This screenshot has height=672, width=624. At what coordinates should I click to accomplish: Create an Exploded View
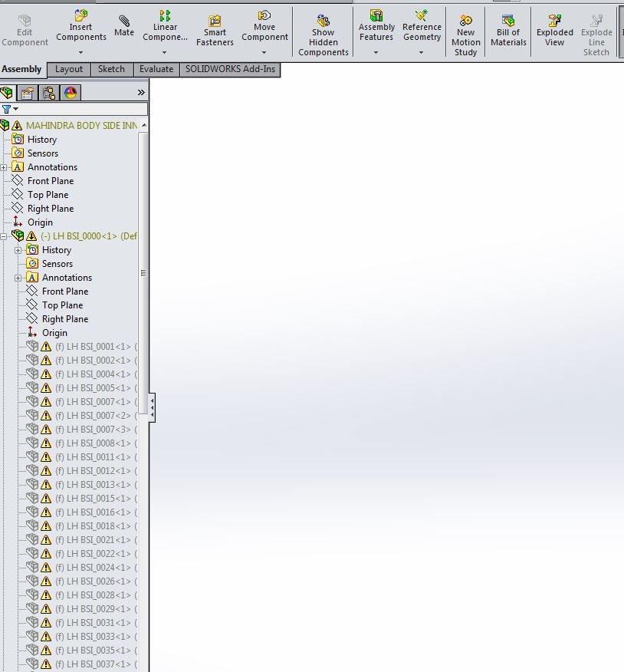coord(554,31)
